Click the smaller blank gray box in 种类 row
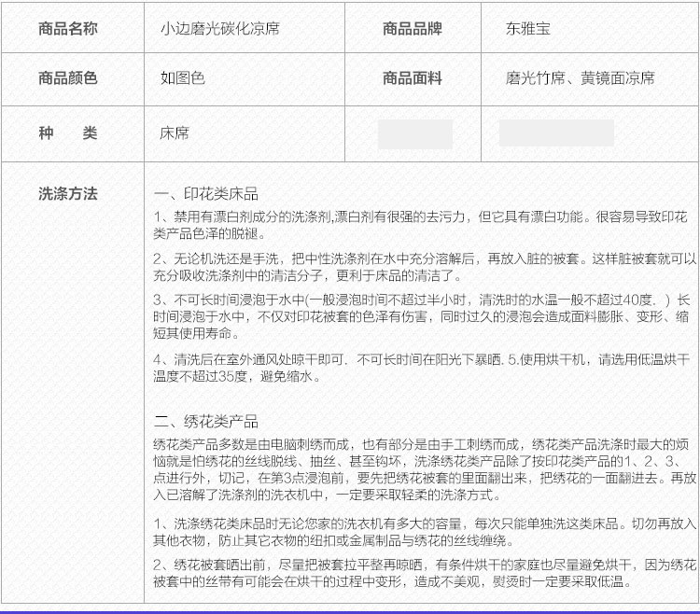Image resolution: width=700 pixels, height=614 pixels. pos(415,133)
